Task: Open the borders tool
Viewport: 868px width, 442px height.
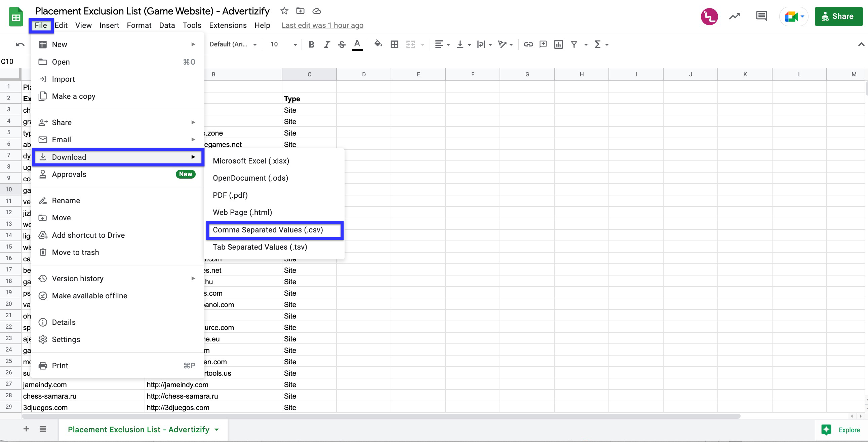Action: click(x=394, y=44)
